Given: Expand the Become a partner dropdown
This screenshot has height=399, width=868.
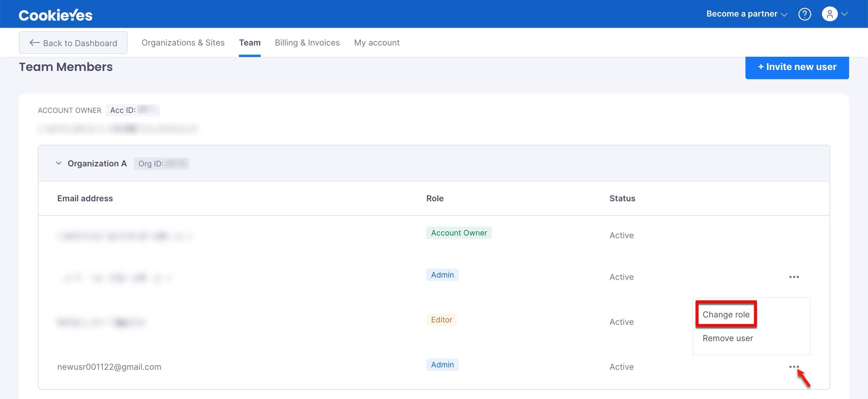Looking at the screenshot, I should pyautogui.click(x=747, y=14).
